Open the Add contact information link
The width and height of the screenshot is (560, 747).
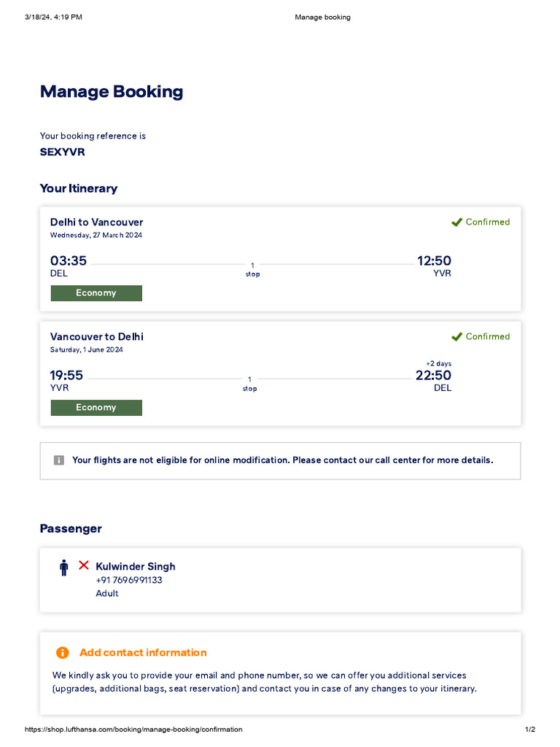coord(143,653)
